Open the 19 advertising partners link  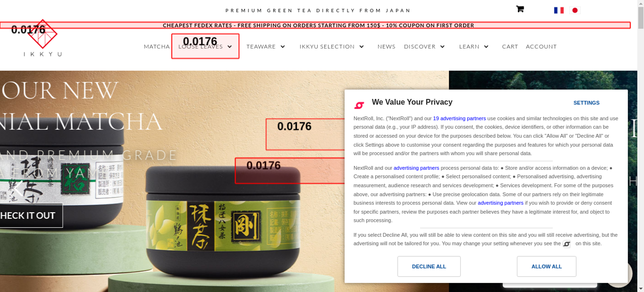459,118
